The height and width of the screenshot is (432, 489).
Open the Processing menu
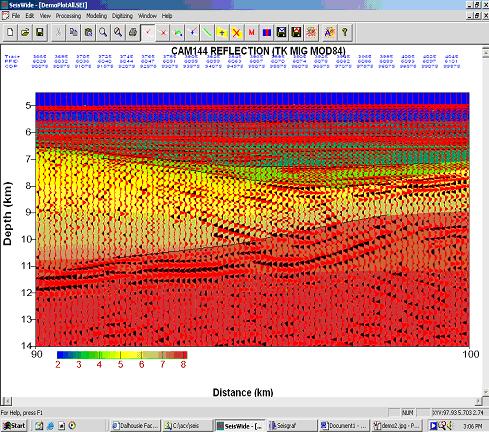68,16
